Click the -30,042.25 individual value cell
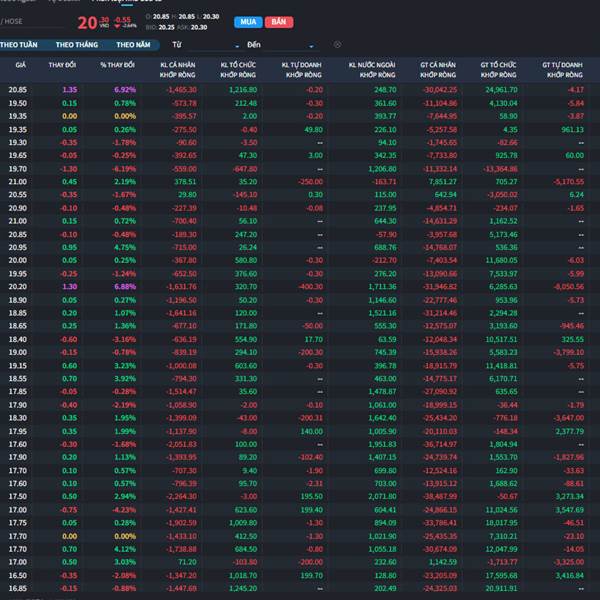The width and height of the screenshot is (600, 600). [x=440, y=90]
